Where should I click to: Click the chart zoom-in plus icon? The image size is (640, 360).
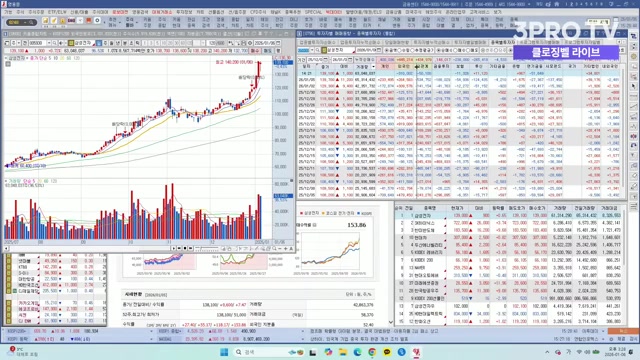(x=285, y=248)
